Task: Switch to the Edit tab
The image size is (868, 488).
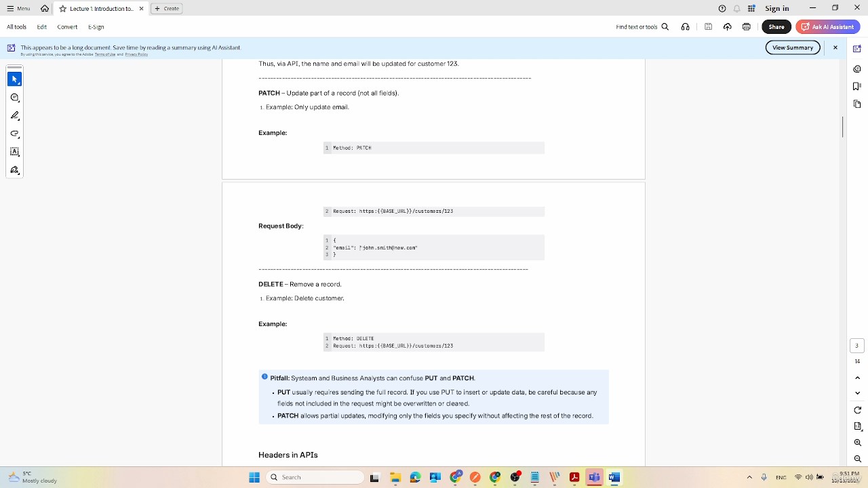Action: (x=42, y=27)
